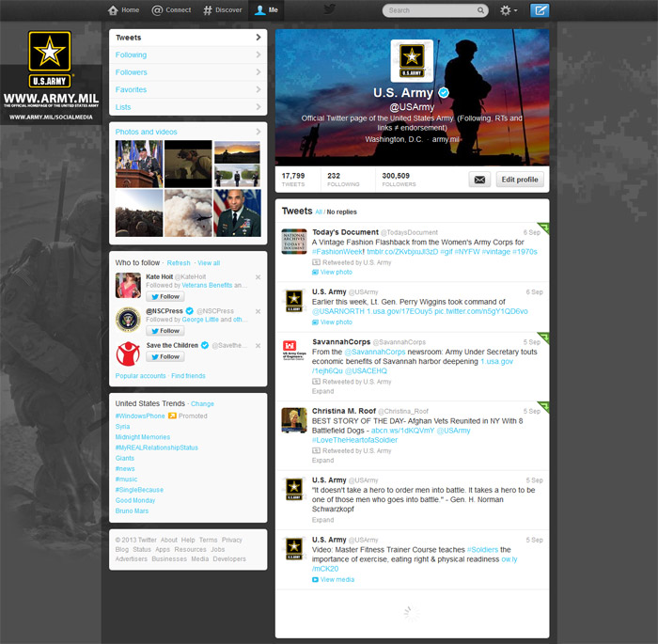Dismiss the Kate Hoit follow suggestion

pyautogui.click(x=258, y=277)
